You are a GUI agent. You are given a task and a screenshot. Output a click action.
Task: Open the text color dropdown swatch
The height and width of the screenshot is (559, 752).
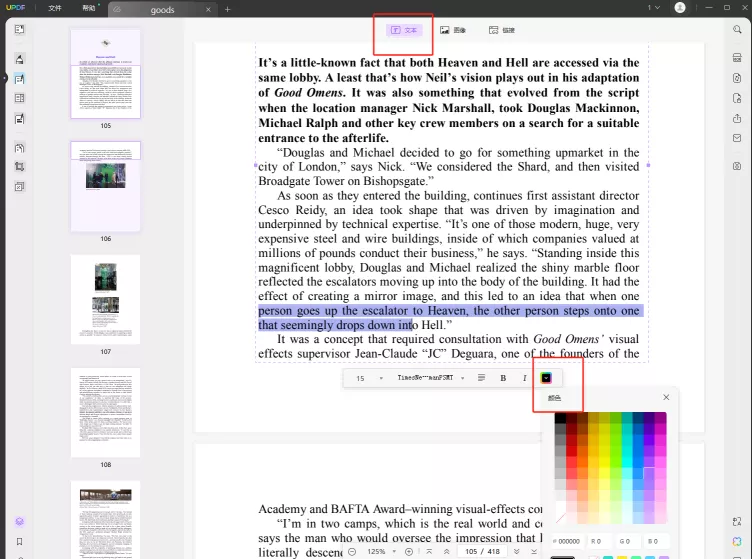tap(546, 378)
